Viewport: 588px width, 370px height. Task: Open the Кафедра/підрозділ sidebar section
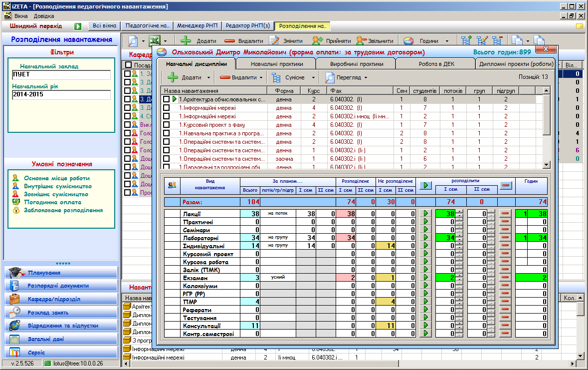[x=61, y=300]
